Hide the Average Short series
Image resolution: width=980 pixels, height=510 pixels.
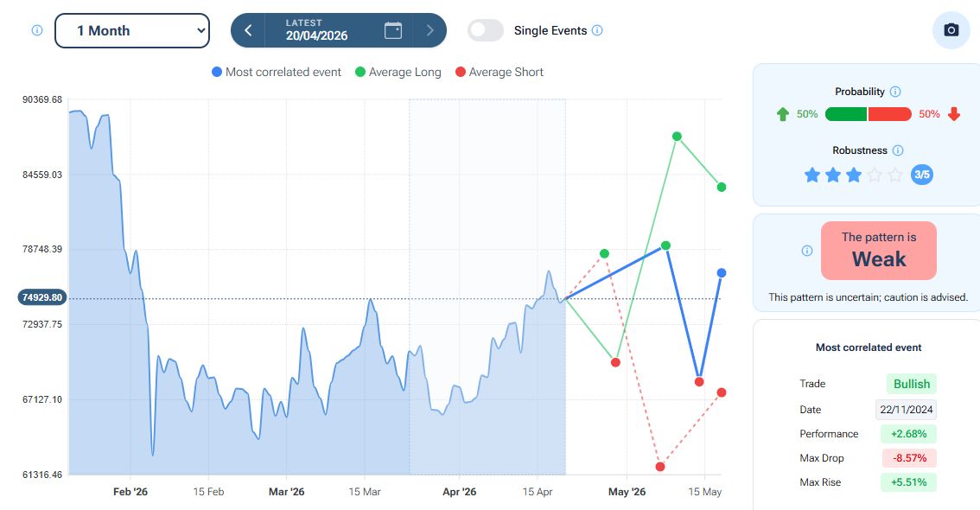499,73
